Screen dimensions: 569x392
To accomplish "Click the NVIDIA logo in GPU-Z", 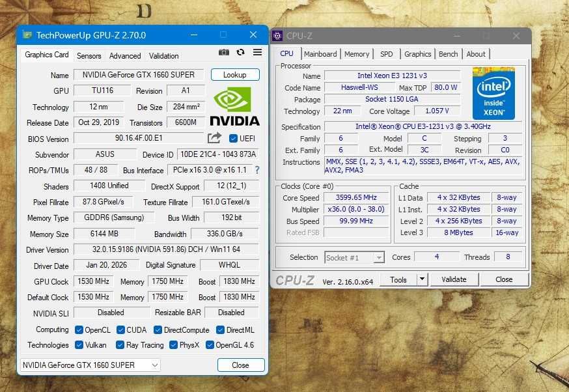I will pos(234,106).
